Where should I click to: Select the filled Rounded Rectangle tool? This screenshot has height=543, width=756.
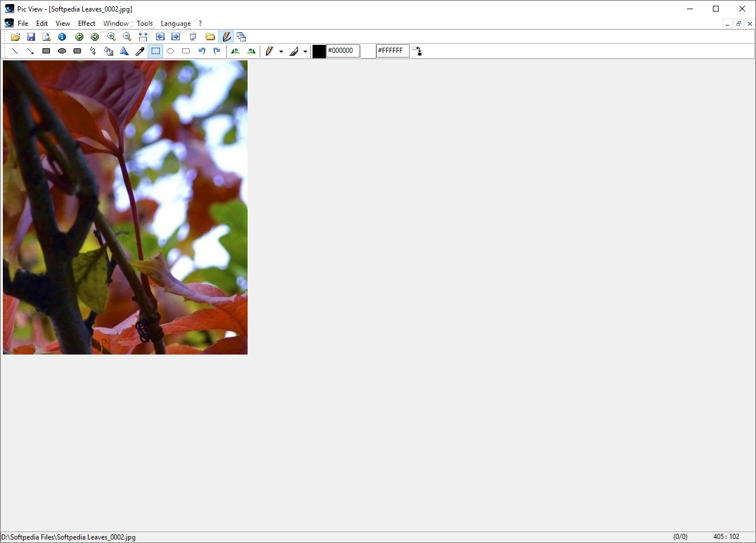coord(78,51)
